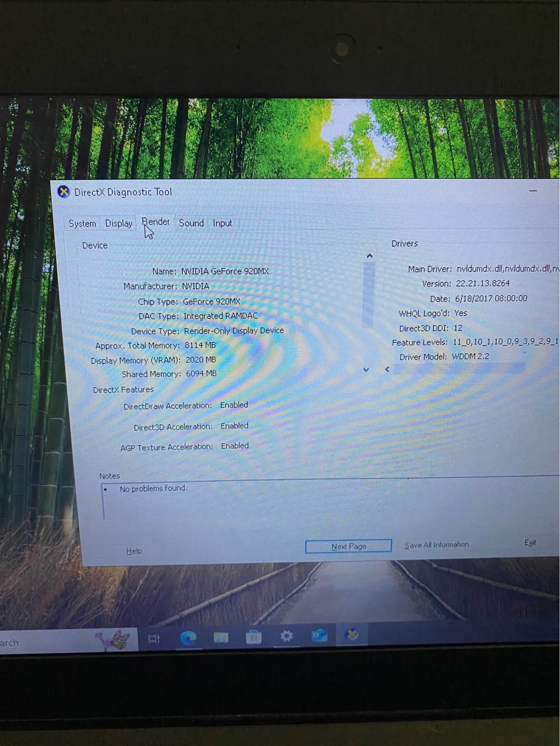Click DirectDraw Acceleration 'Enabled' value
This screenshot has width=560, height=746.
pyautogui.click(x=234, y=405)
